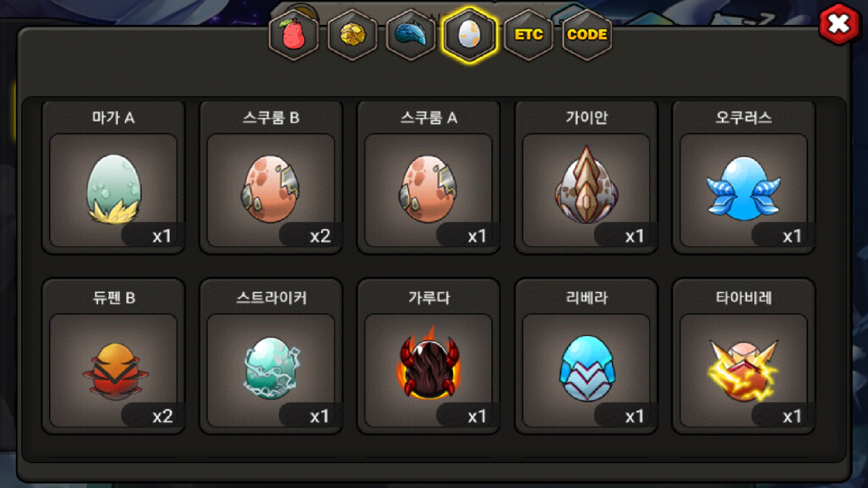Open the blue dragon scale tab

coord(411,35)
